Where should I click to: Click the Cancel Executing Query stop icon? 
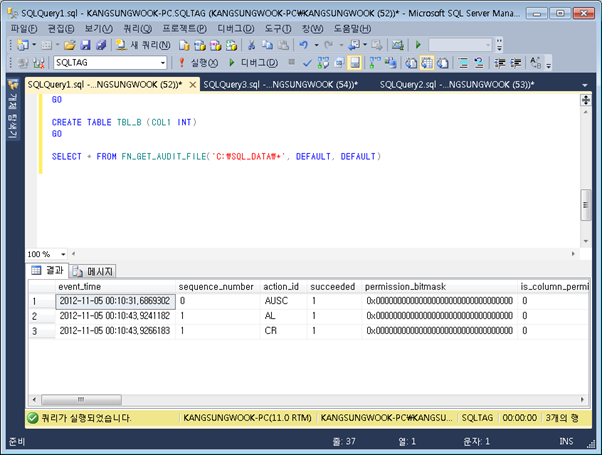[291, 62]
